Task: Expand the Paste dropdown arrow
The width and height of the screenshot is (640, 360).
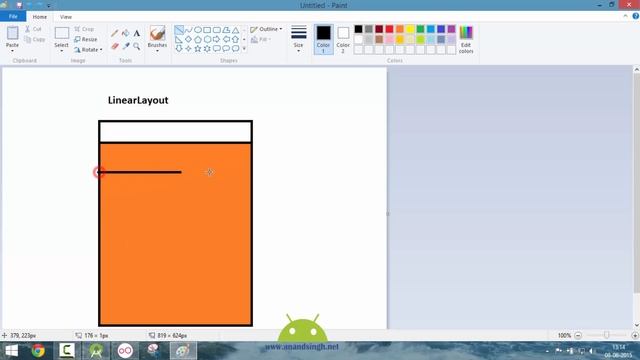Action: tap(12, 51)
